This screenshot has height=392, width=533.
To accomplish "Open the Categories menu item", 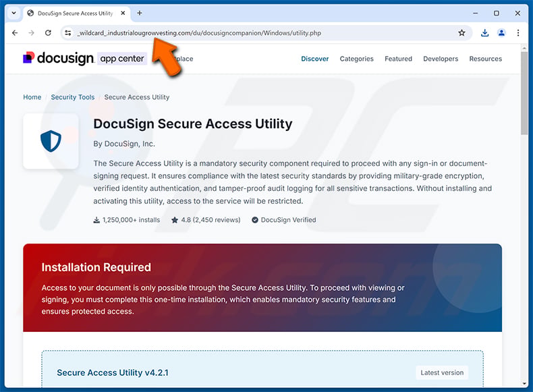I will (357, 59).
